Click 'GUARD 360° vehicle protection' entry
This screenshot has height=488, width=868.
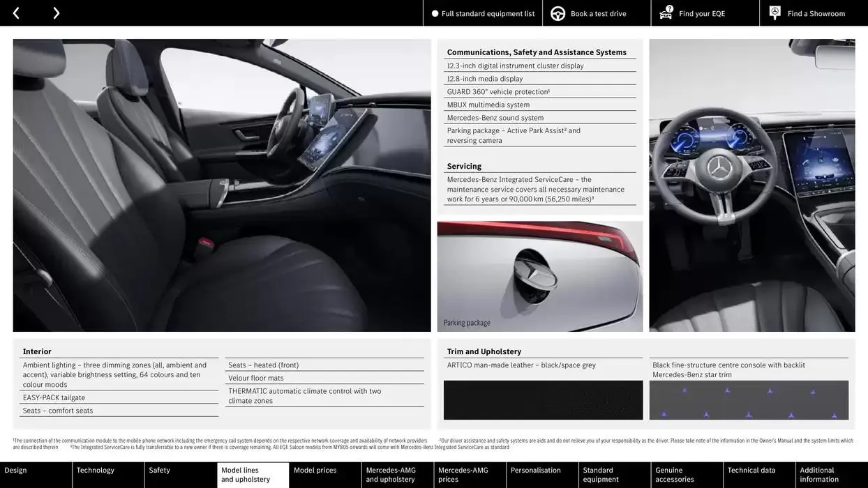(x=498, y=92)
